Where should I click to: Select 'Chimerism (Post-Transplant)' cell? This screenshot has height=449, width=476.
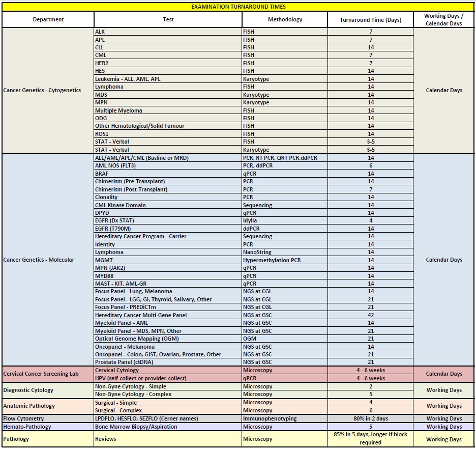click(x=168, y=189)
